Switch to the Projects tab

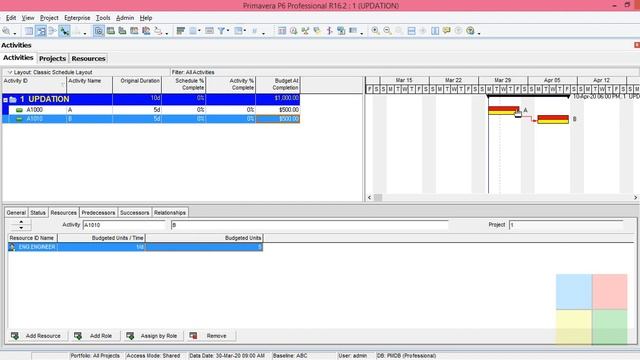52,58
